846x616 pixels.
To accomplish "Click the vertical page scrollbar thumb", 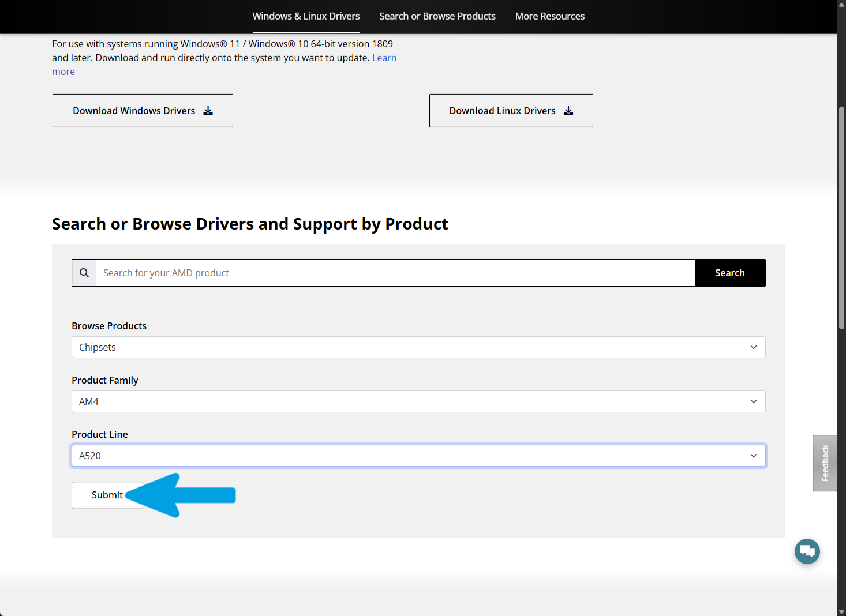I will [841, 218].
